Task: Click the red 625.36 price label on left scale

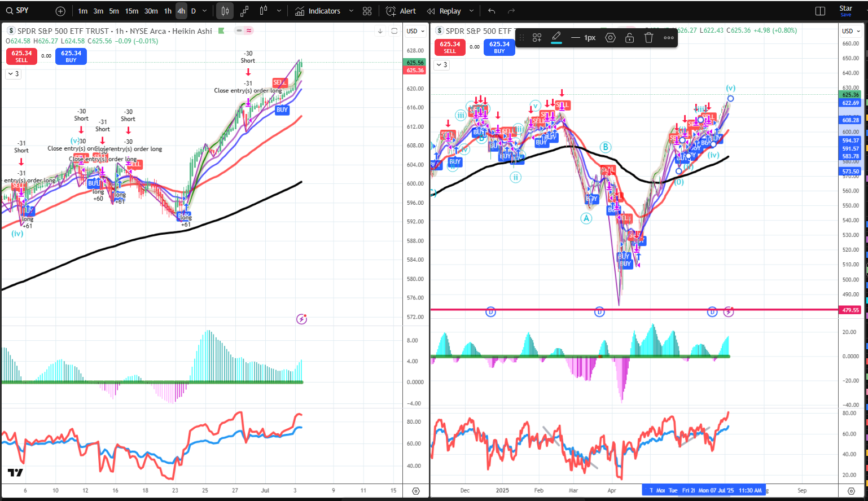Action: pos(415,71)
